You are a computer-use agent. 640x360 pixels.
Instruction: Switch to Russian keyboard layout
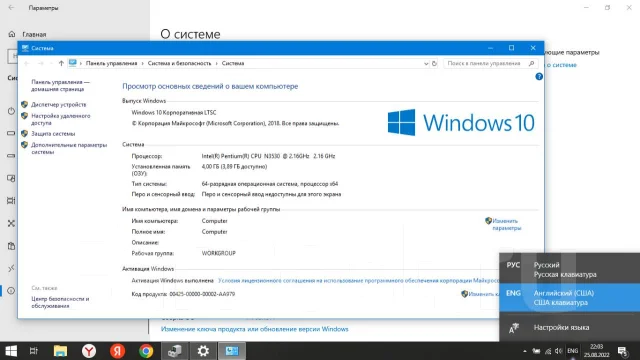(569, 269)
